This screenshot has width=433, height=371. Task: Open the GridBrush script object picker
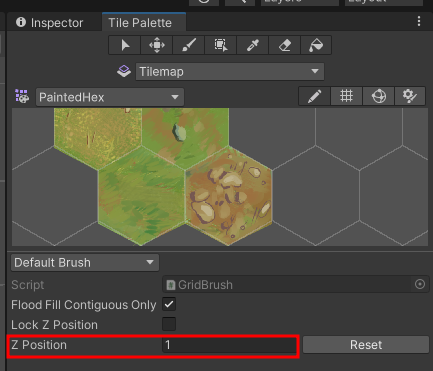[x=420, y=284]
